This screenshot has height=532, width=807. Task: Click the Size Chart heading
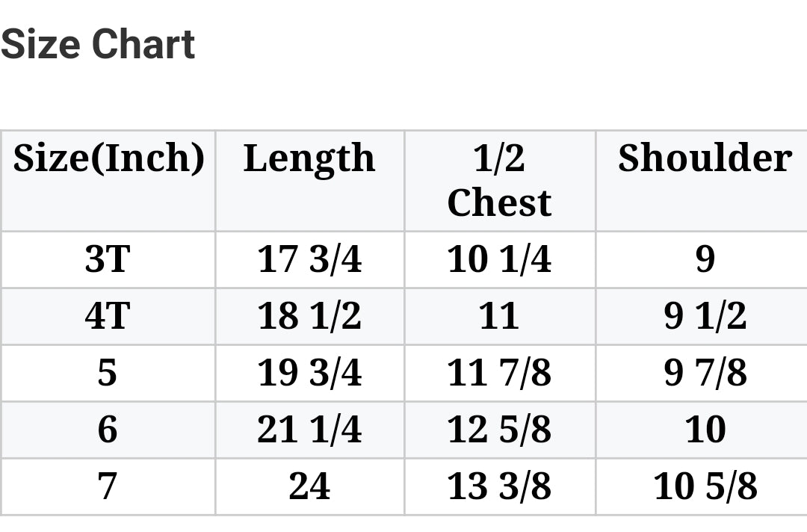(98, 45)
